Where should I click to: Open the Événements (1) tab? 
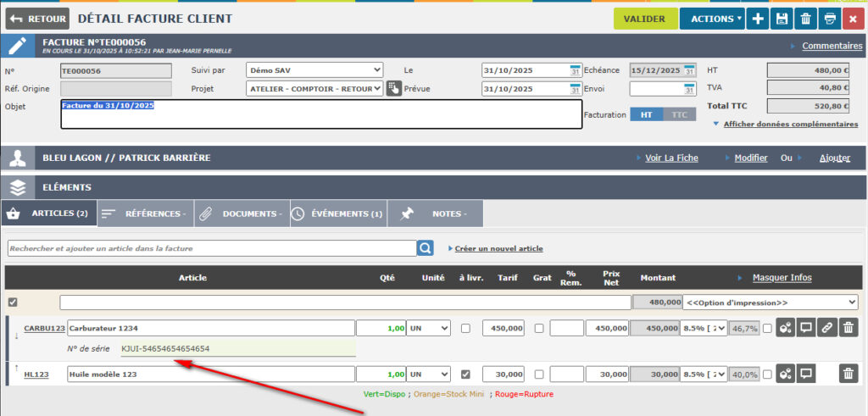pos(338,214)
